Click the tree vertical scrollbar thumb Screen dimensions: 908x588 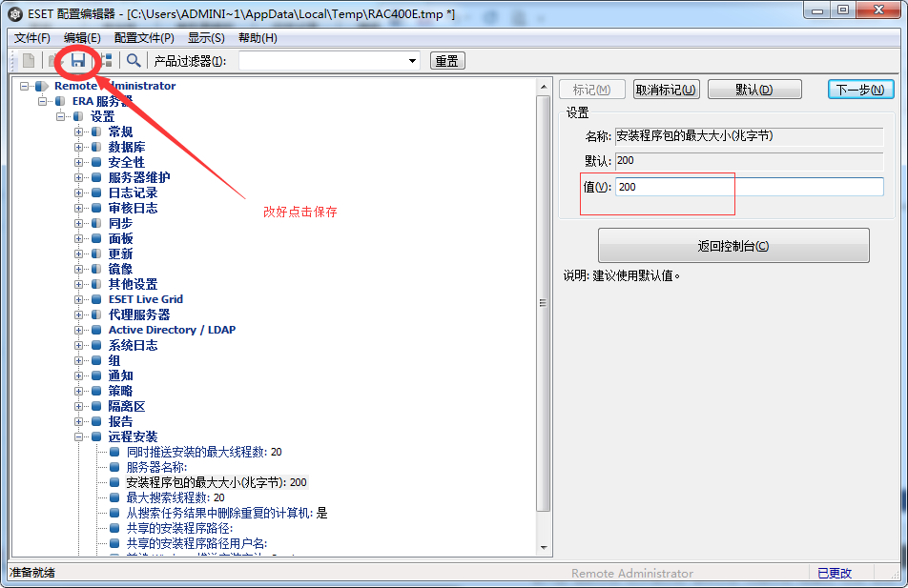pyautogui.click(x=544, y=303)
